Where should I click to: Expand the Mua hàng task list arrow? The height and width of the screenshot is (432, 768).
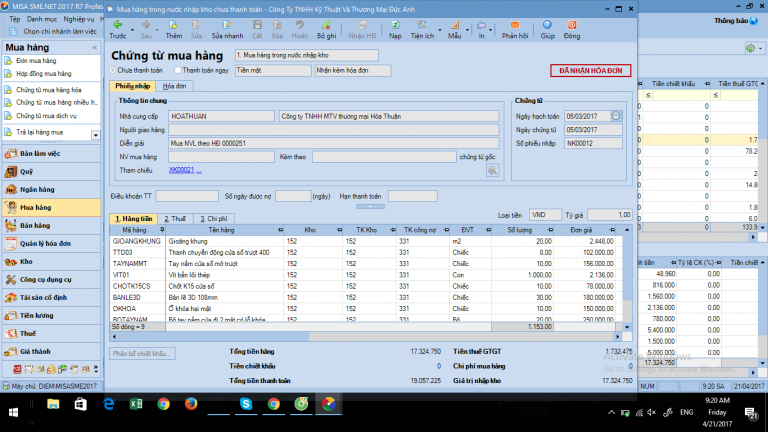click(96, 135)
